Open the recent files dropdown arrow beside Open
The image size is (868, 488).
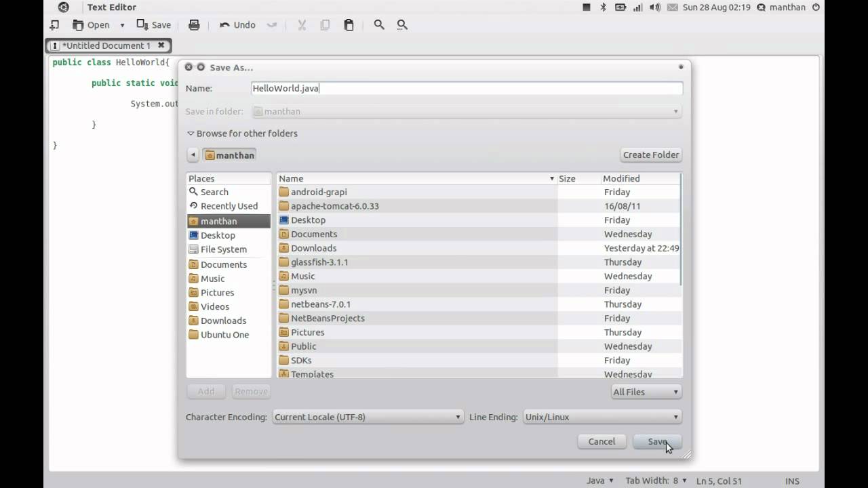[122, 25]
